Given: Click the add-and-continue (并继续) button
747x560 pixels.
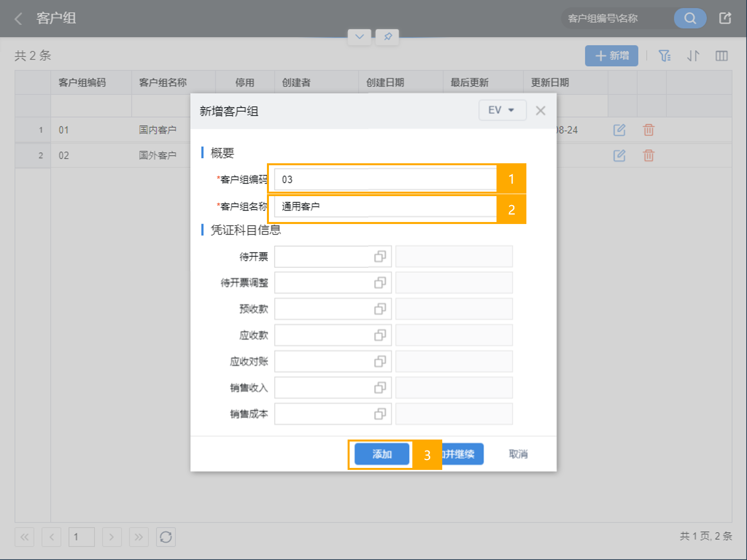Looking at the screenshot, I should point(463,454).
